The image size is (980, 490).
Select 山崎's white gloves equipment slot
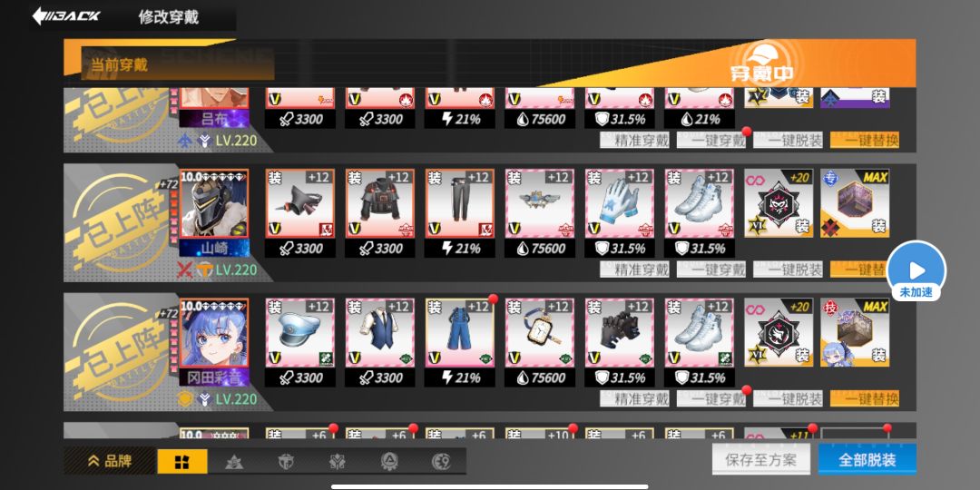click(x=620, y=203)
